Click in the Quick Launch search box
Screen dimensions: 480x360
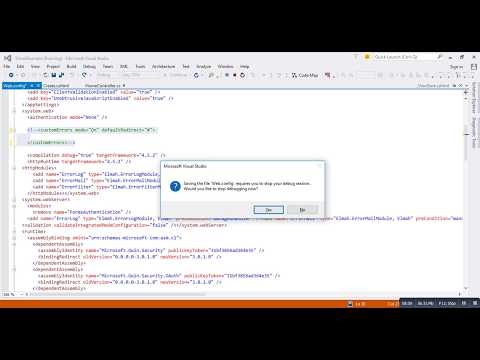click(x=403, y=57)
